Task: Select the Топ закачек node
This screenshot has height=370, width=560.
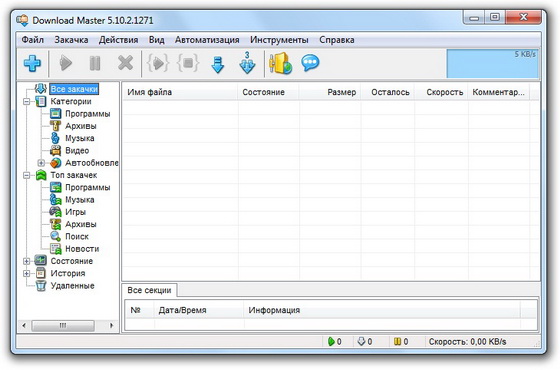Action: click(x=74, y=175)
